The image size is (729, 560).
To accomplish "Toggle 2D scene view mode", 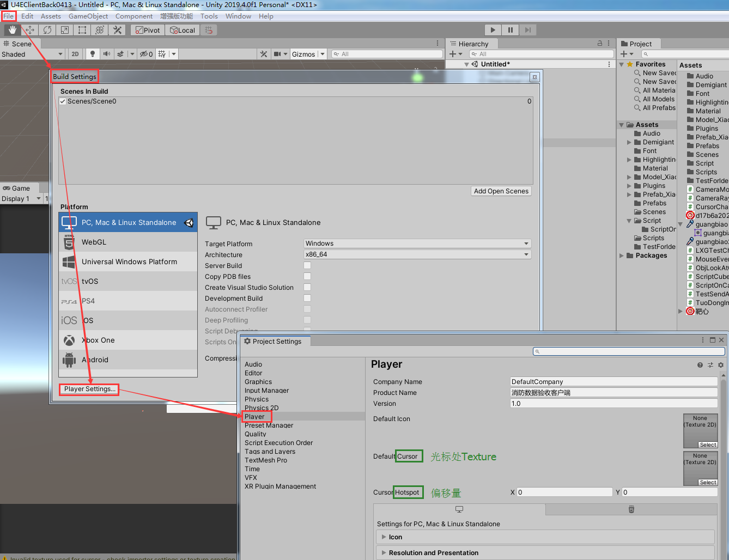I will [x=75, y=54].
